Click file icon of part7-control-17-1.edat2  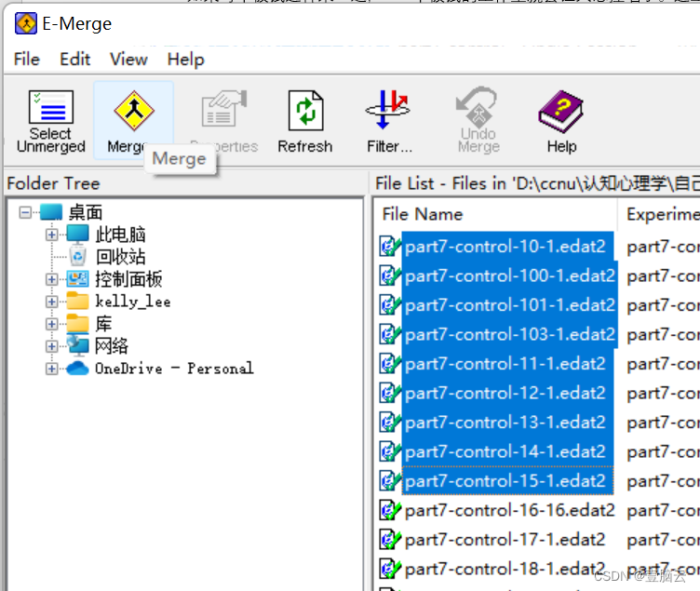(x=390, y=539)
